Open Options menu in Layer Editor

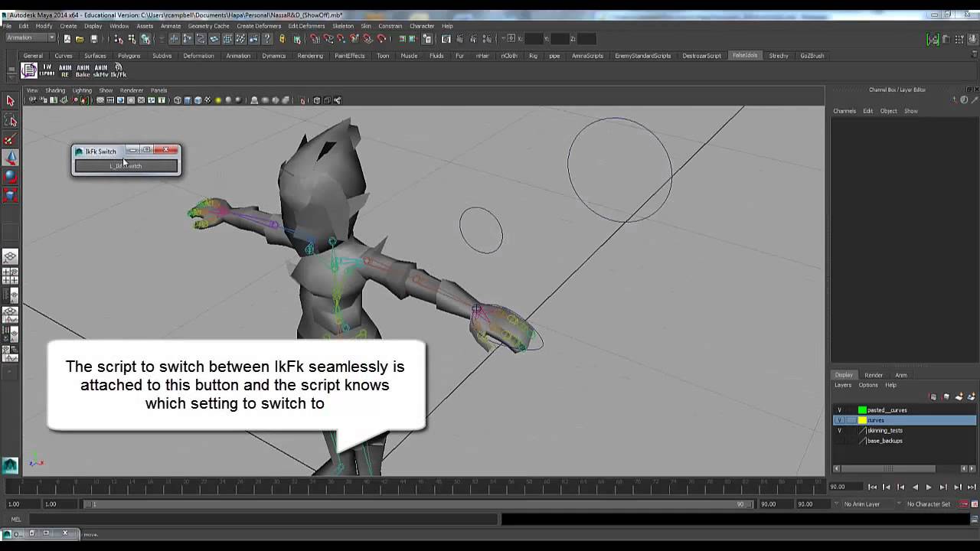[868, 385]
